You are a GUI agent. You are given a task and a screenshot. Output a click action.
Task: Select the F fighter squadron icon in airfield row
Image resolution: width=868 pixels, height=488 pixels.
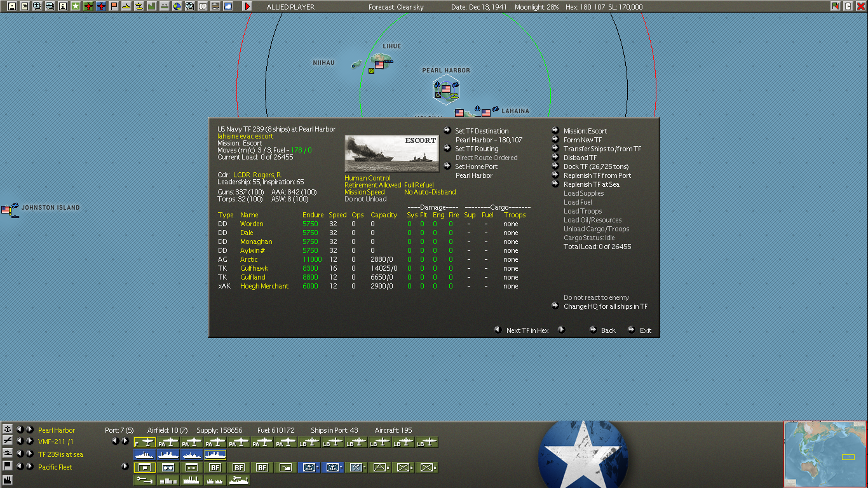point(144,442)
